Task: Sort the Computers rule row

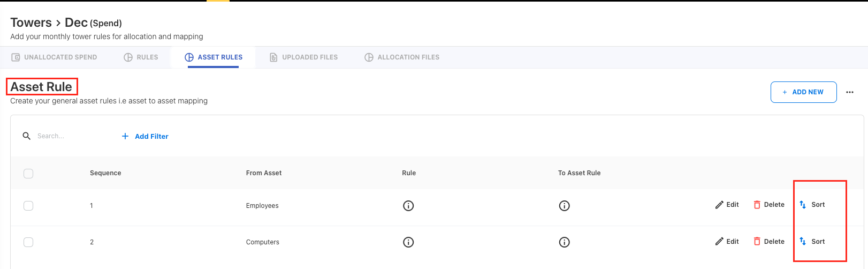Action: pos(812,242)
